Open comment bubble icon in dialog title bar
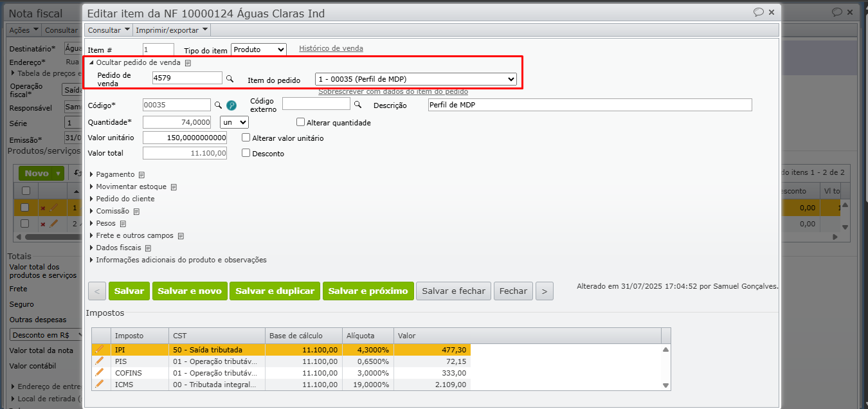 point(759,12)
